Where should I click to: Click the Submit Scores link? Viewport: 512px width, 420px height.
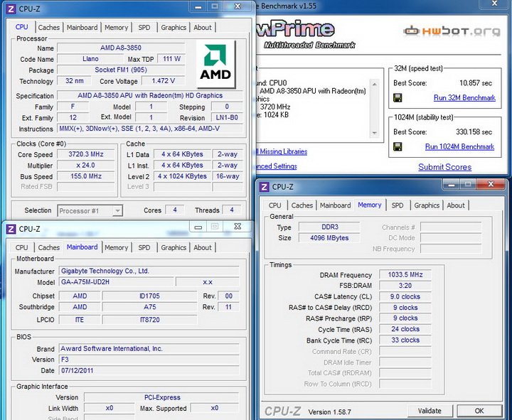(x=444, y=167)
